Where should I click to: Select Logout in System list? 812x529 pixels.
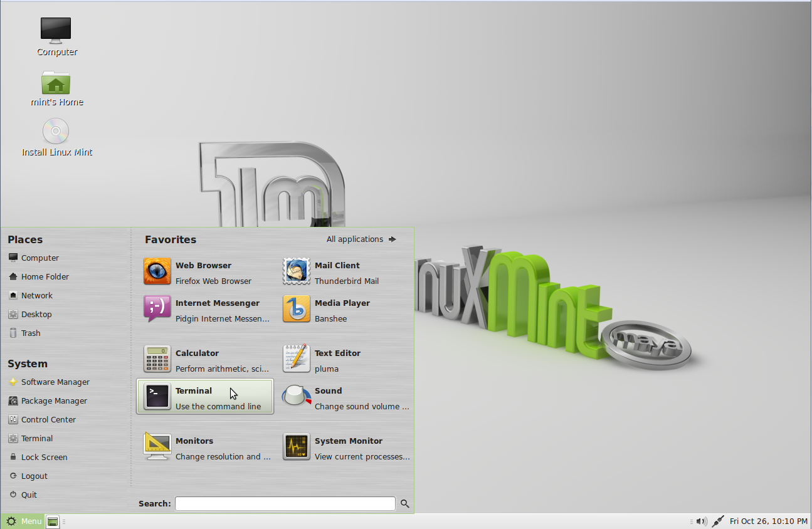pos(28,476)
